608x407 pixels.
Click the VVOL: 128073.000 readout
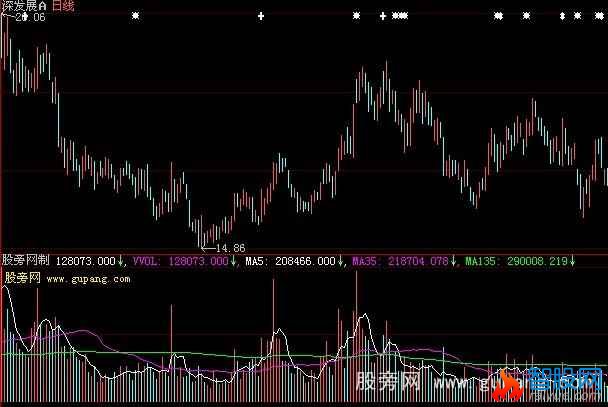click(180, 261)
